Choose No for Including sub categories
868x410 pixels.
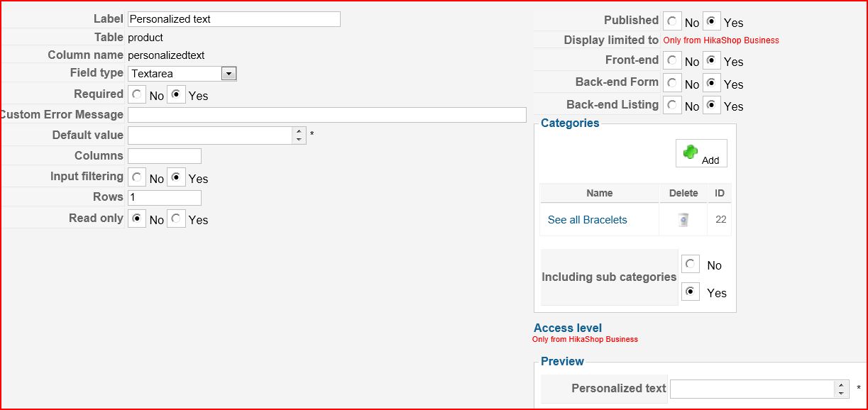[691, 265]
